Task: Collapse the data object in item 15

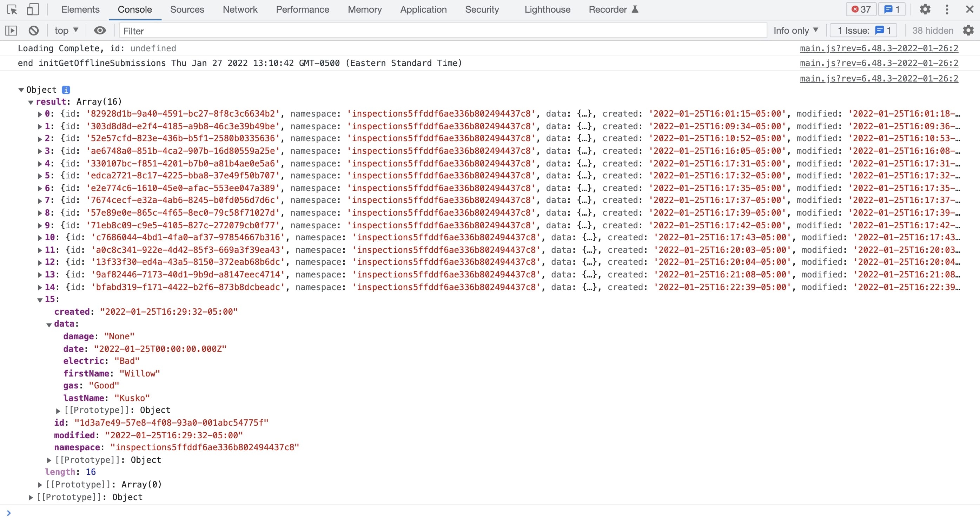Action: tap(49, 325)
